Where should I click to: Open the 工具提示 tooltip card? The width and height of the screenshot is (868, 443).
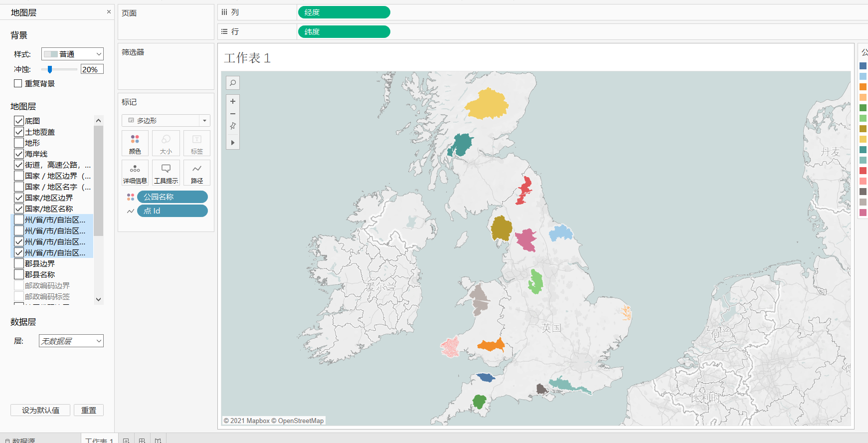(166, 173)
